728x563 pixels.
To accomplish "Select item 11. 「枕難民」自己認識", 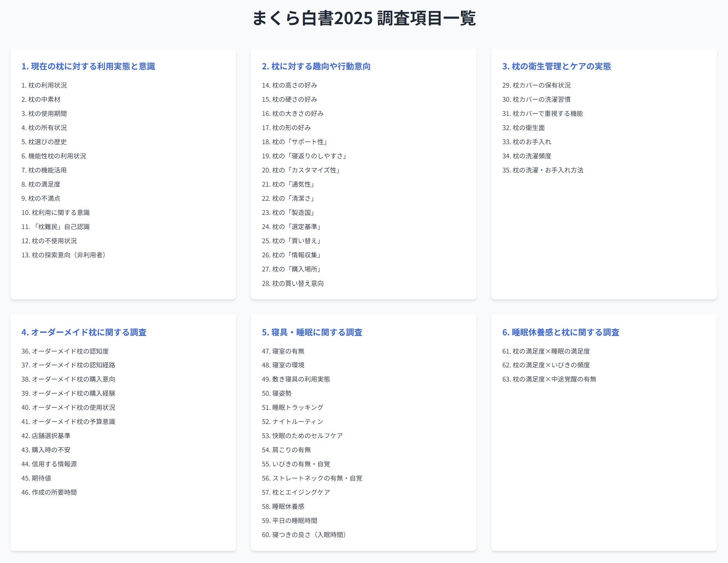I will click(x=56, y=227).
